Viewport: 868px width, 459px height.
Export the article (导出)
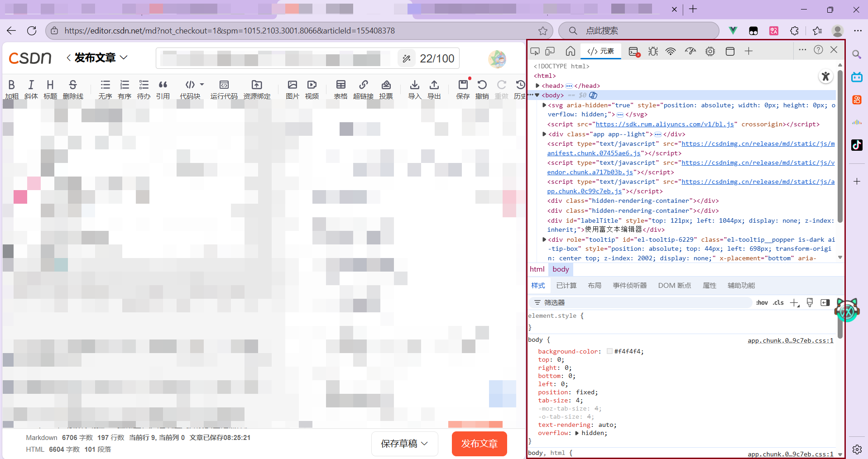[x=434, y=89]
